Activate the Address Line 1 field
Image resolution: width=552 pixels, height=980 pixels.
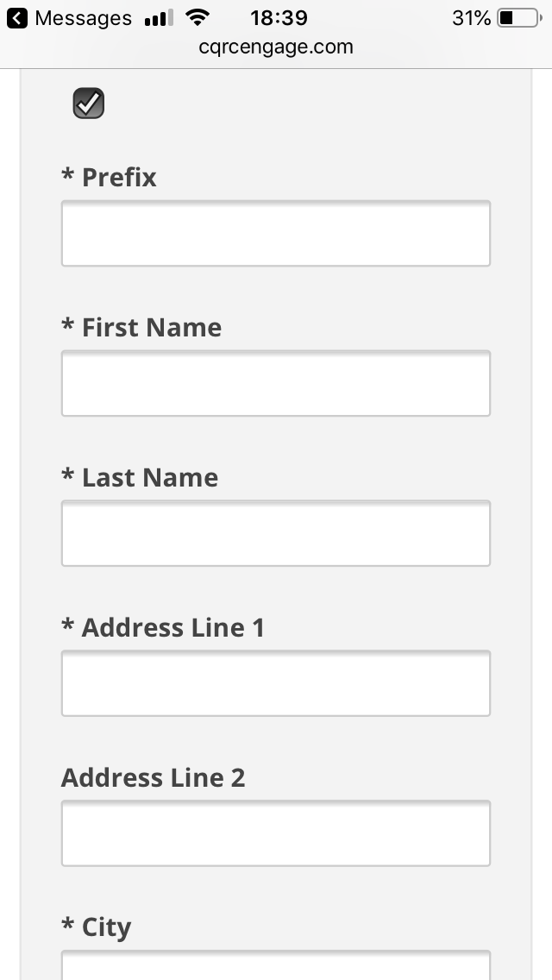click(x=276, y=683)
